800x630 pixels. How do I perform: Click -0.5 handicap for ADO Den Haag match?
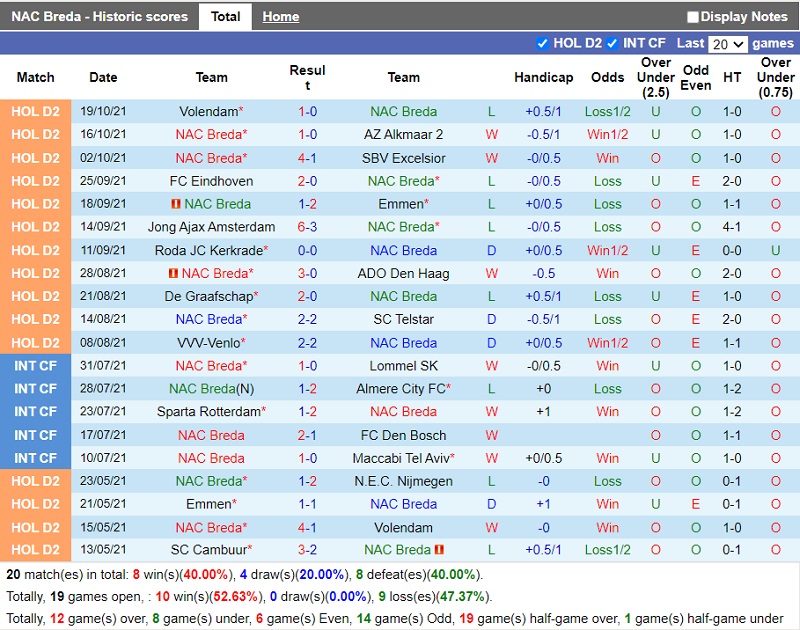click(543, 273)
